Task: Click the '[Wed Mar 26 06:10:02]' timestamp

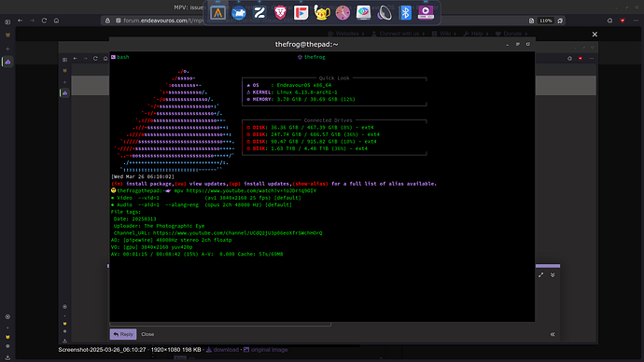Action: [143, 177]
